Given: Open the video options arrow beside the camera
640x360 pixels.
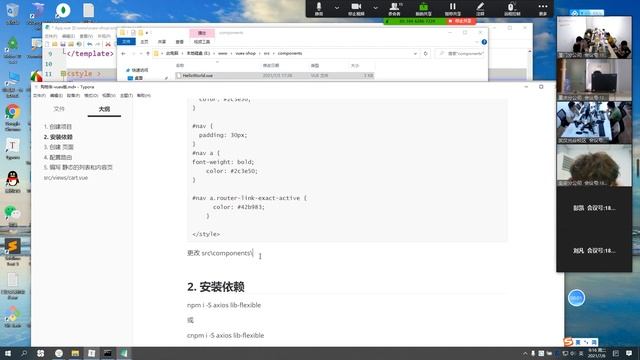Looking at the screenshot, I should [x=375, y=8].
